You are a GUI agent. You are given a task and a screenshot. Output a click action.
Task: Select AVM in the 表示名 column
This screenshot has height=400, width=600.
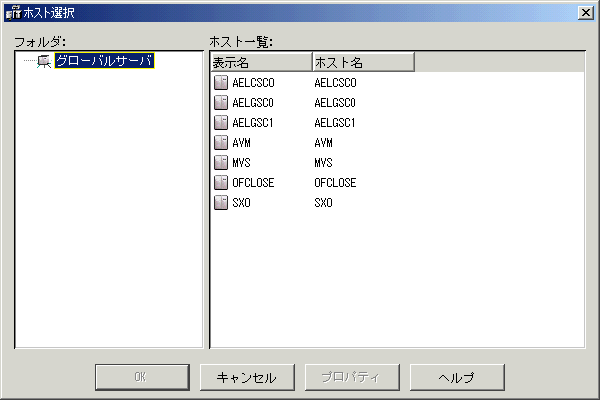[241, 143]
